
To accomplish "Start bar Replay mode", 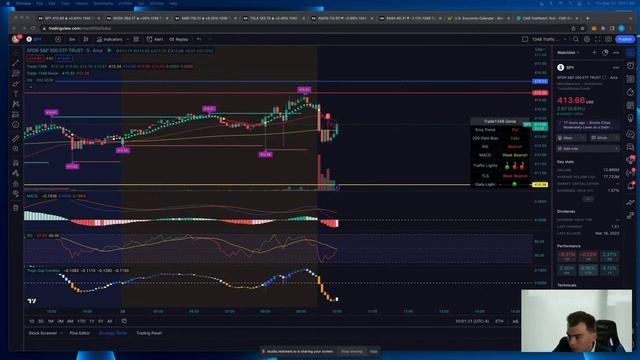I will tap(179, 39).
